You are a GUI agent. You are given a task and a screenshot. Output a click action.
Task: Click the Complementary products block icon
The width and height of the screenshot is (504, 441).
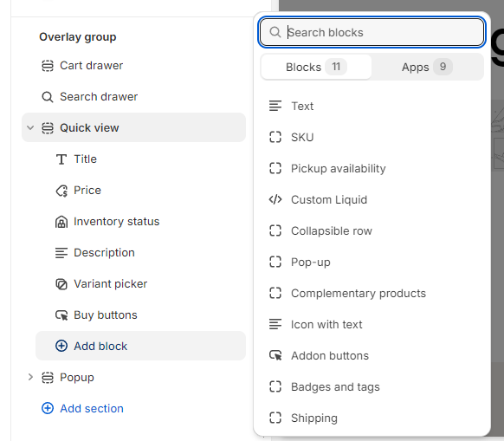[x=275, y=293]
